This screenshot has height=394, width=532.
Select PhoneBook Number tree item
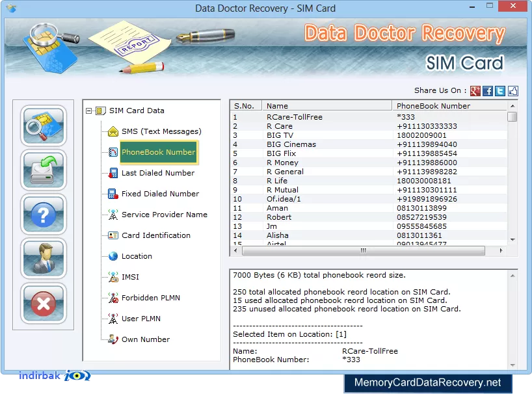pos(159,152)
